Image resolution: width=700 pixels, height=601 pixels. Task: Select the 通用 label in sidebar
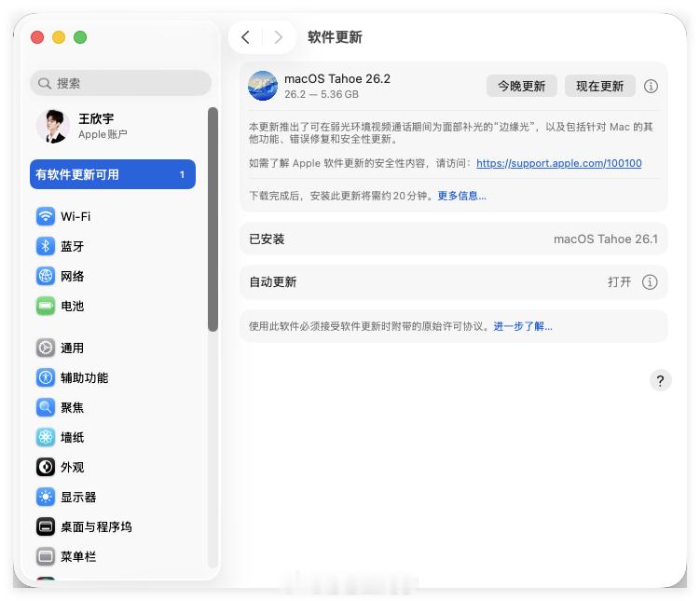click(x=73, y=348)
